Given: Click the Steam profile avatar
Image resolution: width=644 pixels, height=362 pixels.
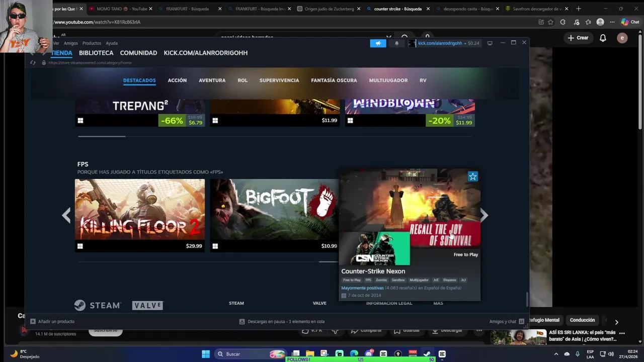Looking at the screenshot, I should 412,43.
